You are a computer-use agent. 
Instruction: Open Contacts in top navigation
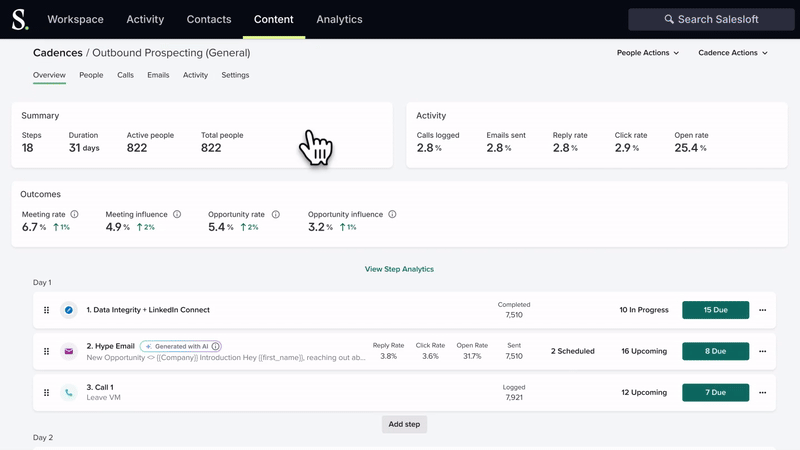[209, 19]
